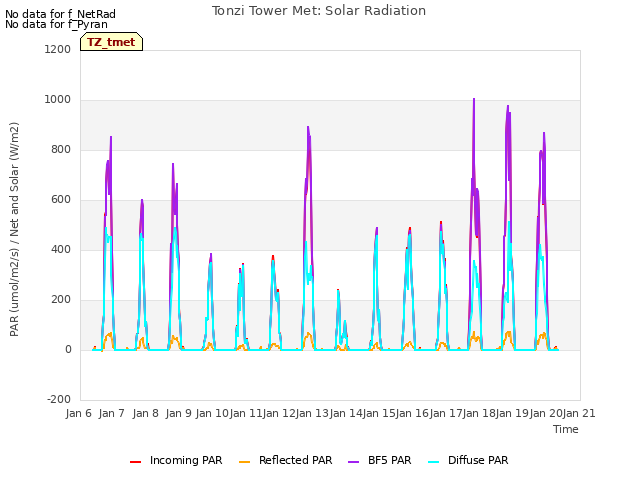Click the TZ_tmet label box
This screenshot has width=640, height=480.
tap(111, 42)
